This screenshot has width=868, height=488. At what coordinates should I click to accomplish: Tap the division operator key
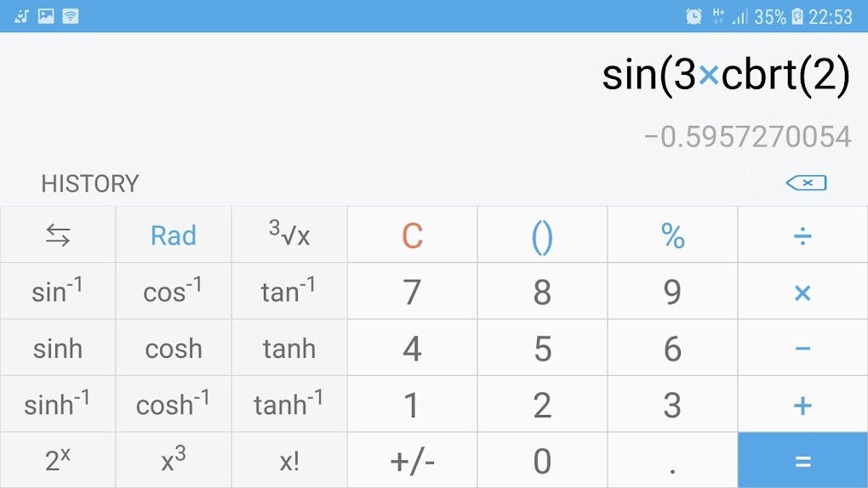pos(802,235)
